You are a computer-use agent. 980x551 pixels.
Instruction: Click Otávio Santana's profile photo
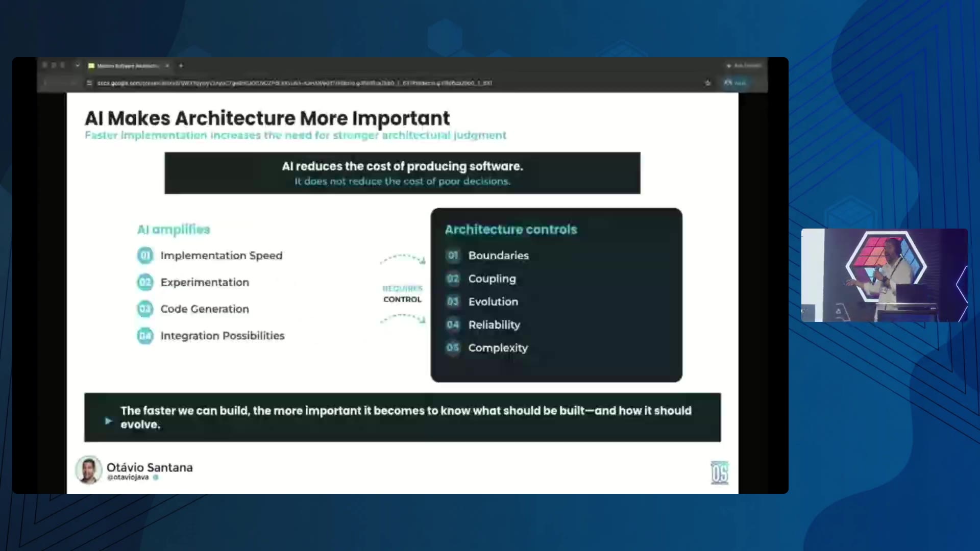coord(89,470)
